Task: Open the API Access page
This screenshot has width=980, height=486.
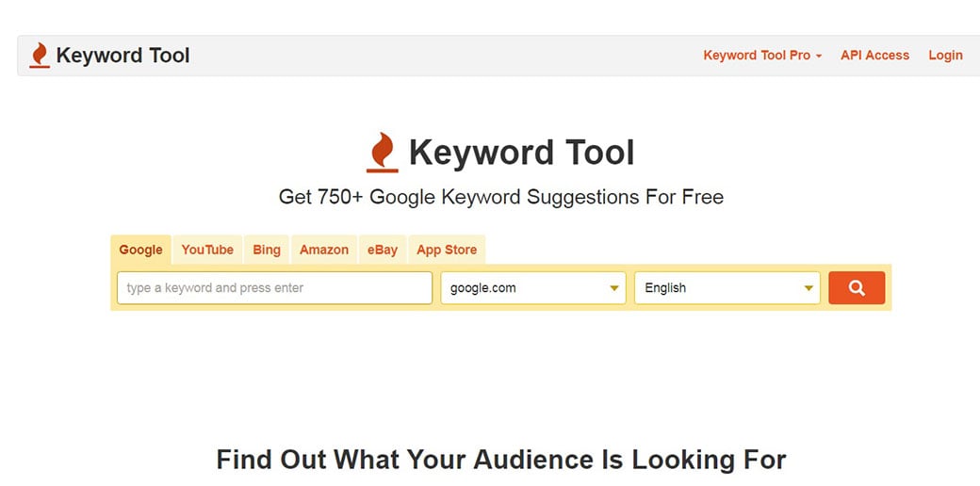Action: click(x=874, y=56)
